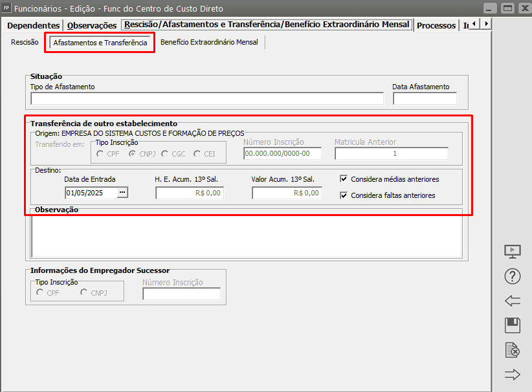Switch to the Dependentes tab

33,25
